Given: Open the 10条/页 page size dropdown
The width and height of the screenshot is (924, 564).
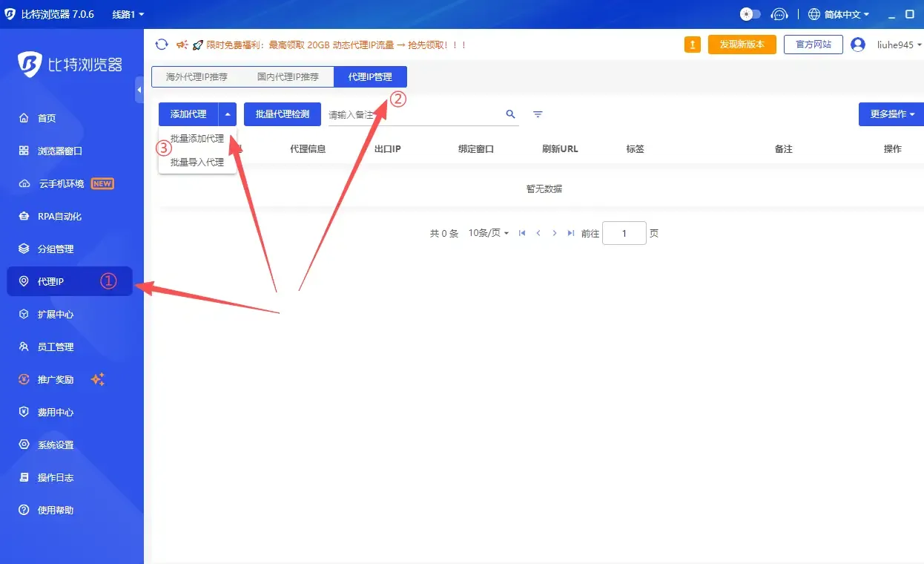Looking at the screenshot, I should coord(488,233).
